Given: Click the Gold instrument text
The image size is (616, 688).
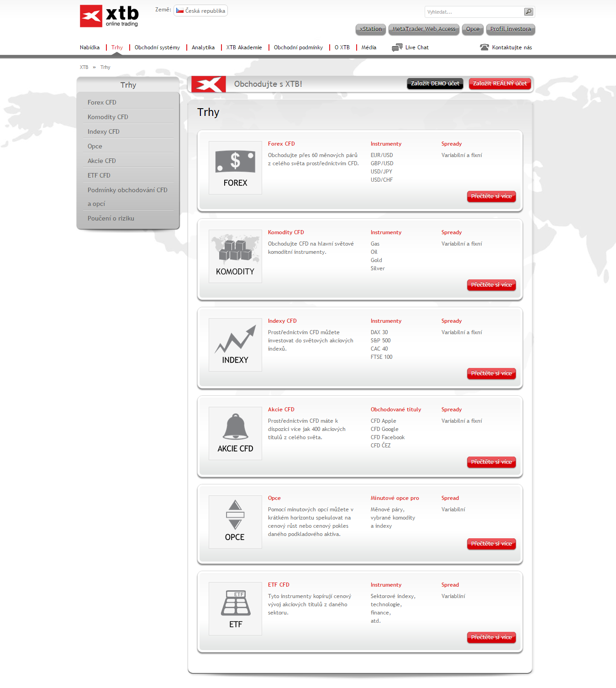Looking at the screenshot, I should pos(376,260).
